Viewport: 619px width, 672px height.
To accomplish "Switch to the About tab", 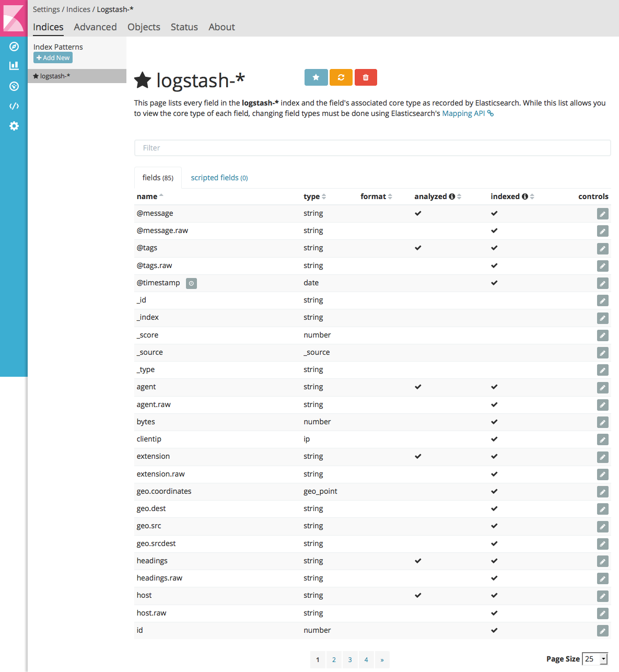I will (221, 27).
